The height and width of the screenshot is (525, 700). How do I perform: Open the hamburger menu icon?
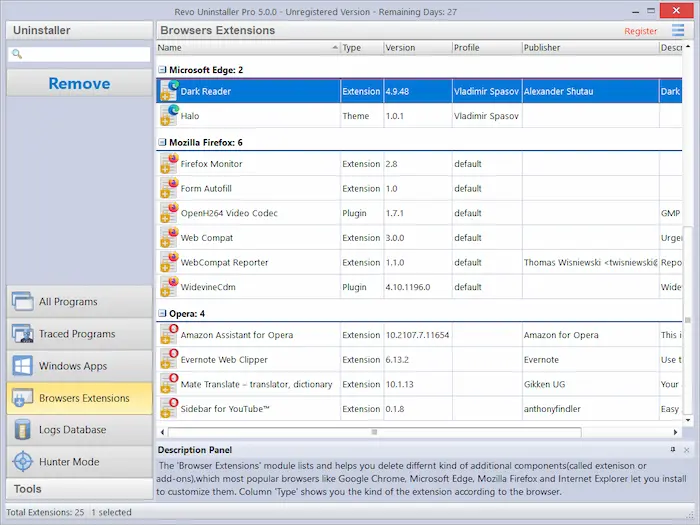pos(678,30)
